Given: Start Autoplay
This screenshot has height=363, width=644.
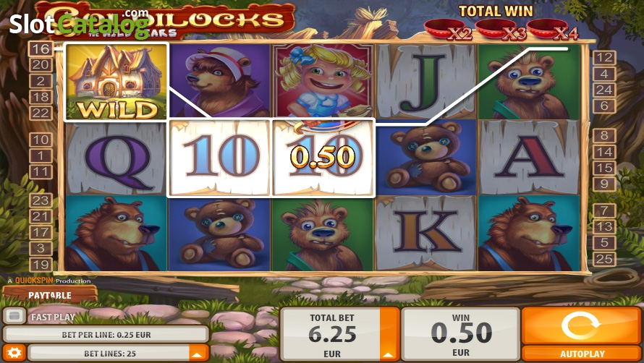Looking at the screenshot, I should click(582, 354).
